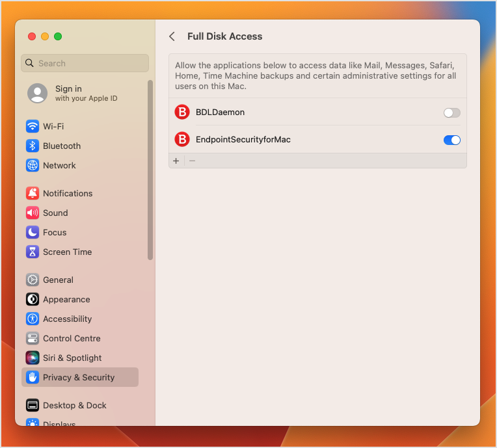Select Control Centre label in sidebar
Viewport: 497px width, 448px height.
pyautogui.click(x=72, y=338)
